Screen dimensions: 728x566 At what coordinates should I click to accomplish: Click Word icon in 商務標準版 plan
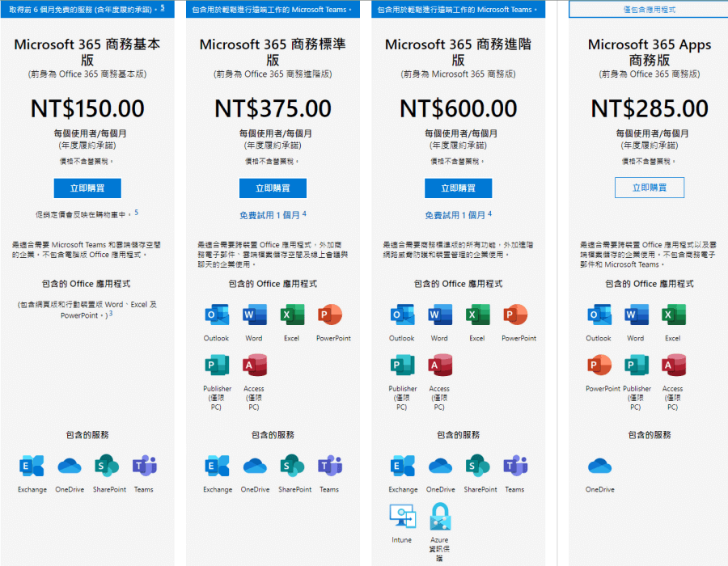click(255, 315)
